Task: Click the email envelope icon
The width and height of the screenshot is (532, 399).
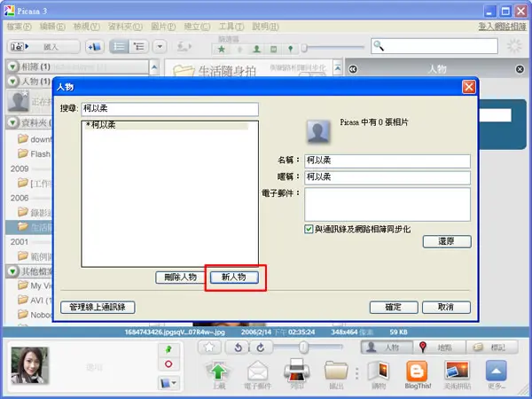Action: (257, 372)
